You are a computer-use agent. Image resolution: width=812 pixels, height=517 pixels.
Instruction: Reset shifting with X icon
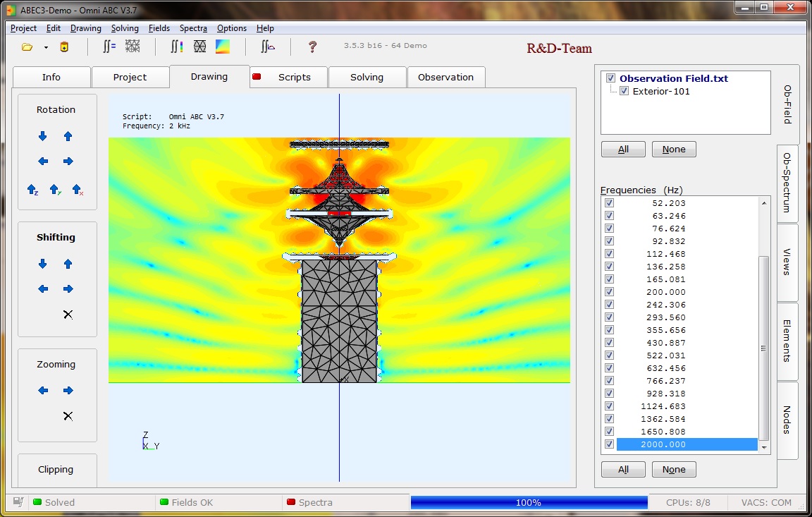point(68,315)
